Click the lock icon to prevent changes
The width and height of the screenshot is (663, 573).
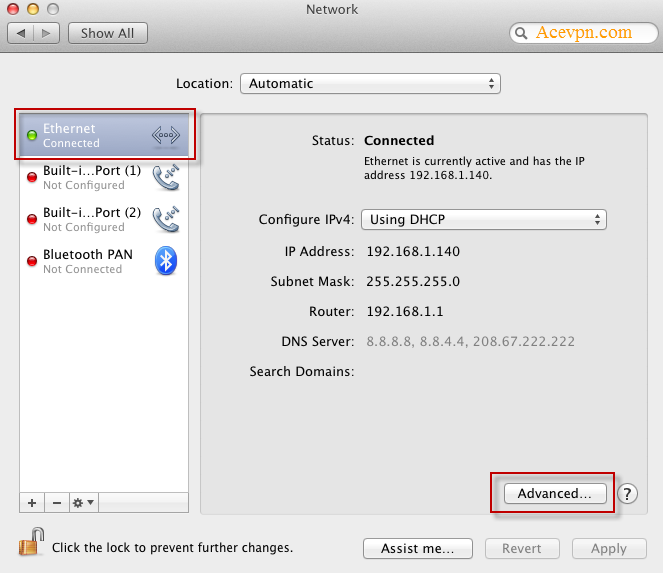coord(28,544)
